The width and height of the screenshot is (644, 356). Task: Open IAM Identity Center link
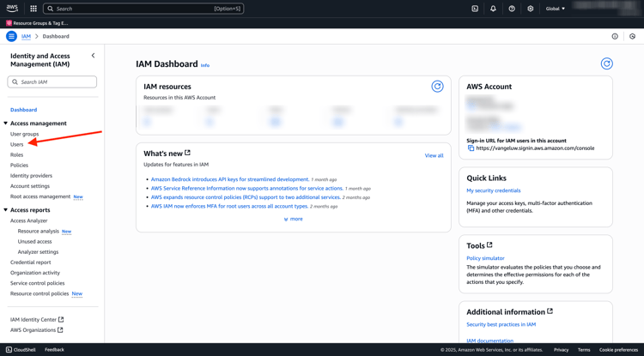click(33, 319)
